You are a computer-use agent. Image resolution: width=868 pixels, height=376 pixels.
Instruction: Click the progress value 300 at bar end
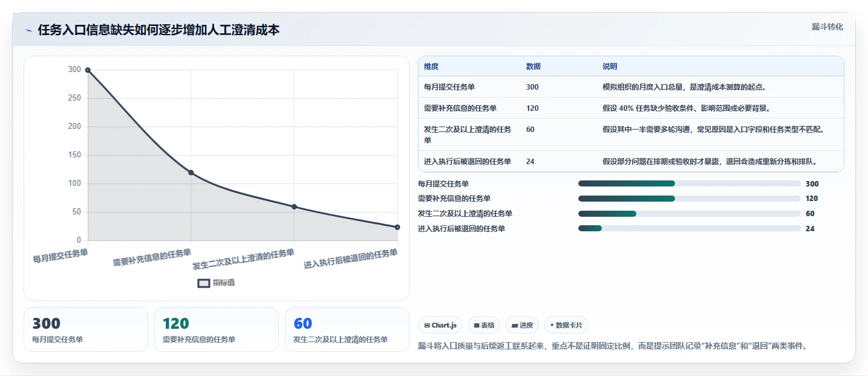[812, 183]
